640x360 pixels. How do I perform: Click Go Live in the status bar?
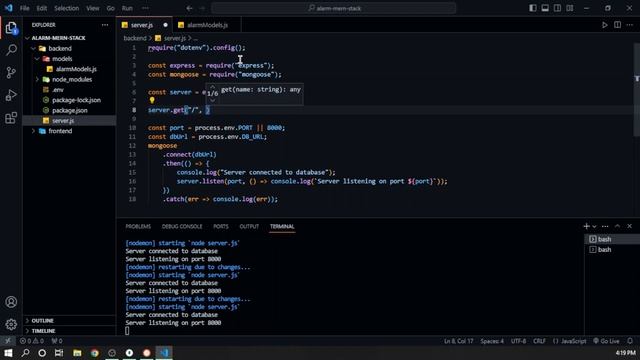(607, 341)
